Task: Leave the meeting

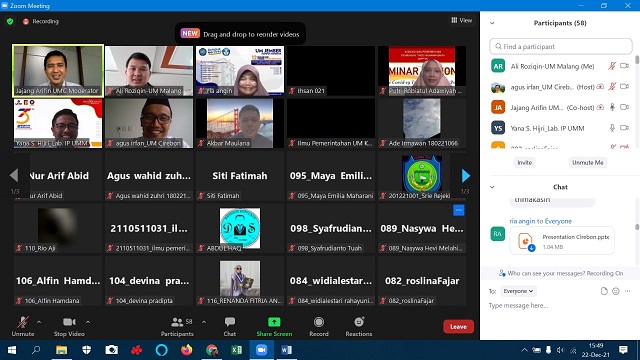Action: [x=458, y=327]
